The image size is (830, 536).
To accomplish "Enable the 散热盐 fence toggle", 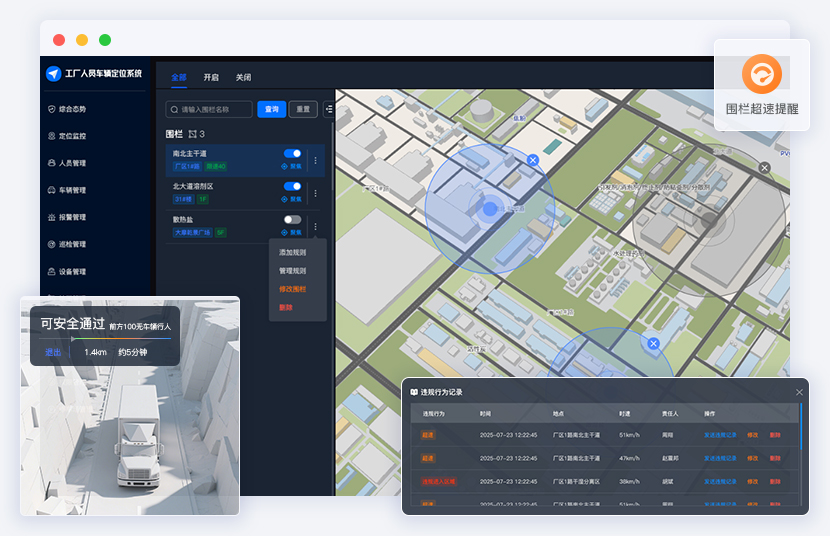I will (292, 219).
